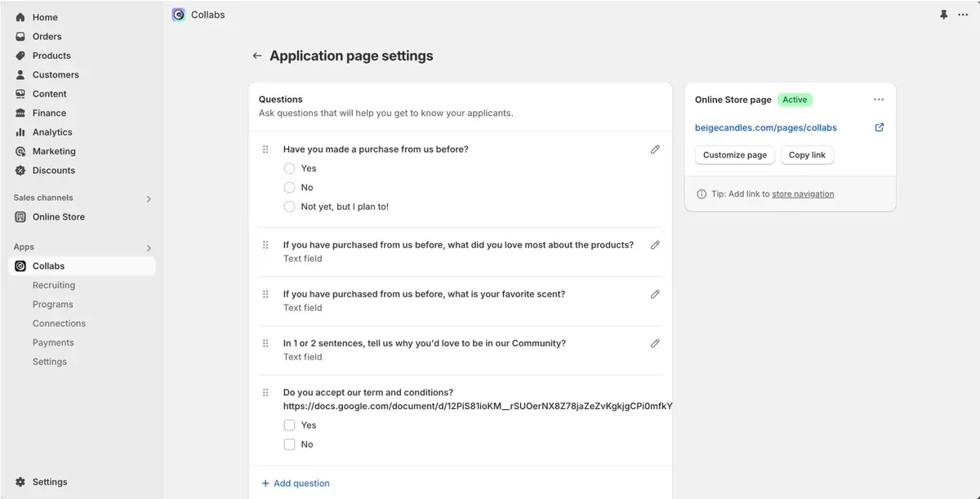Image resolution: width=980 pixels, height=499 pixels.
Task: Grab drag handle of 'love most about products'
Action: tap(265, 245)
